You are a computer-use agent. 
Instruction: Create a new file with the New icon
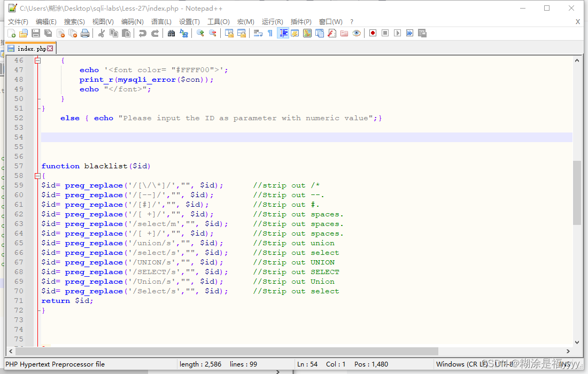(11, 33)
